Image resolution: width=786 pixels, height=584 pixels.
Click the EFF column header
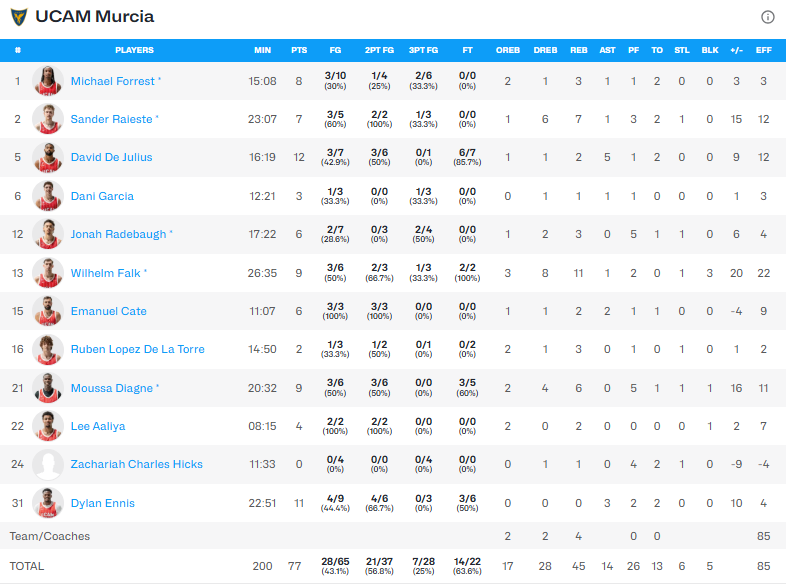point(763,50)
